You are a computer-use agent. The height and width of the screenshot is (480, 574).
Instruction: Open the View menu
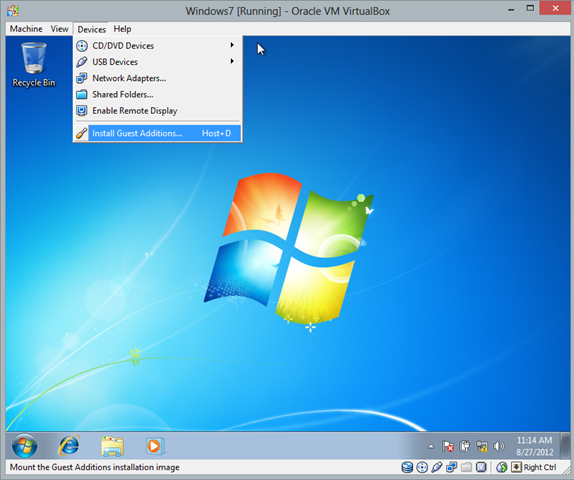click(x=59, y=29)
